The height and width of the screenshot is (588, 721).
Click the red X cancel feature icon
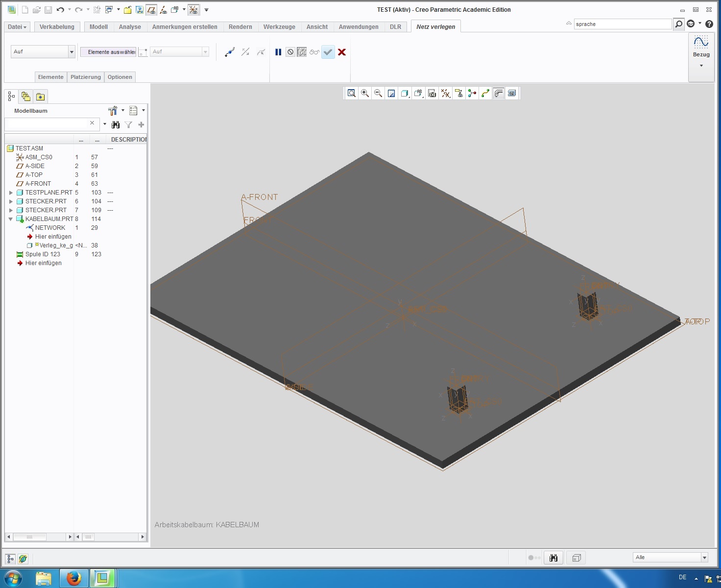pos(342,52)
